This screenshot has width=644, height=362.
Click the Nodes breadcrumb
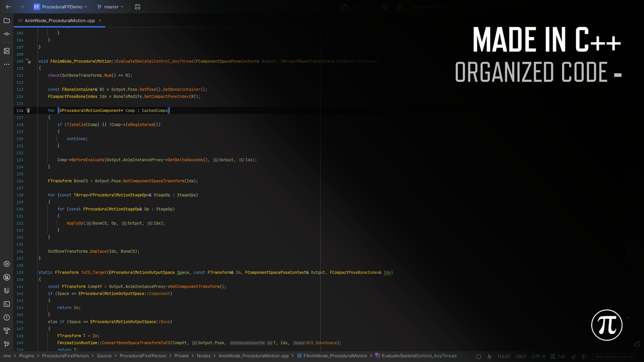point(204,356)
